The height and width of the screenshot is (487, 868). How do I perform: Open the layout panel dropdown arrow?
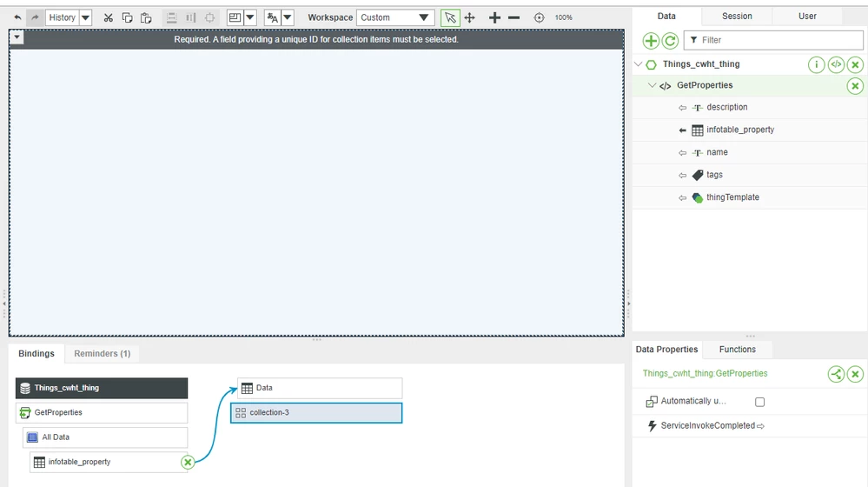click(249, 17)
